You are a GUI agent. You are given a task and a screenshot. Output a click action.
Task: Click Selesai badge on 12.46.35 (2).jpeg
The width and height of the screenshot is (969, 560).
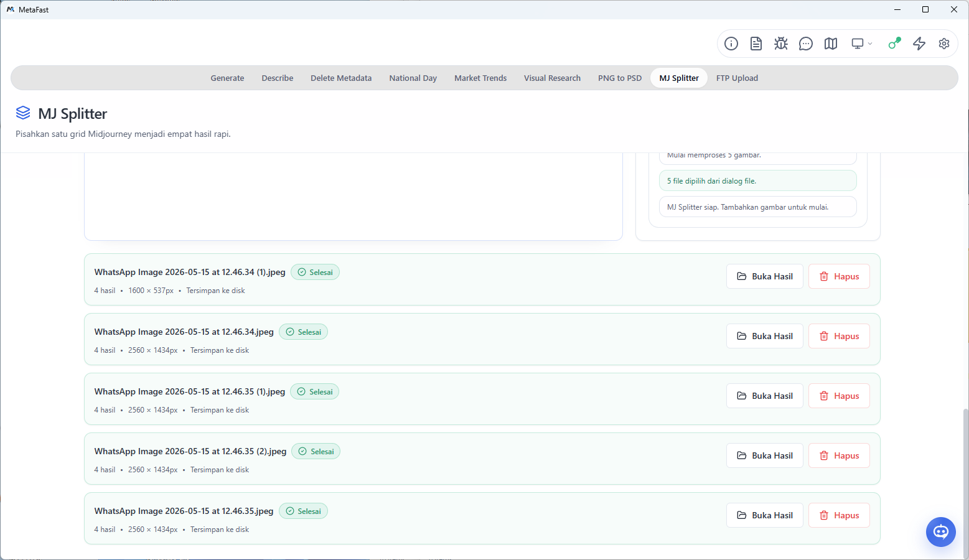(316, 451)
